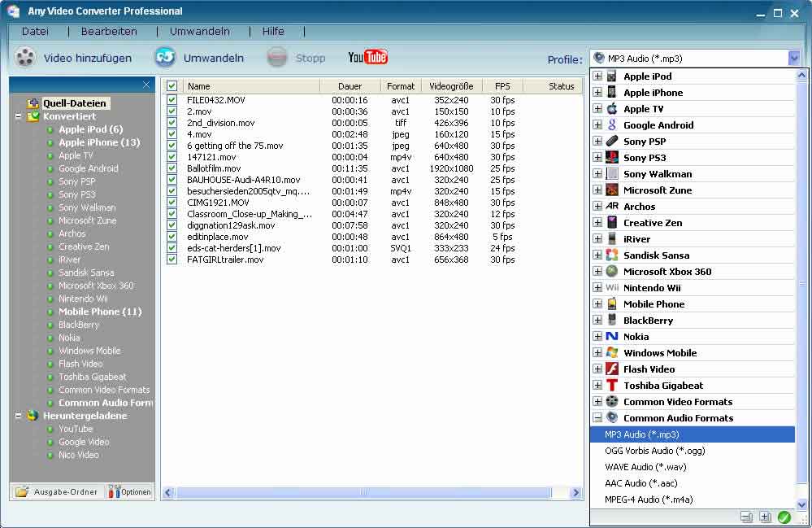The image size is (812, 528).
Task: Click the Google Android icon in profiles
Action: point(612,124)
